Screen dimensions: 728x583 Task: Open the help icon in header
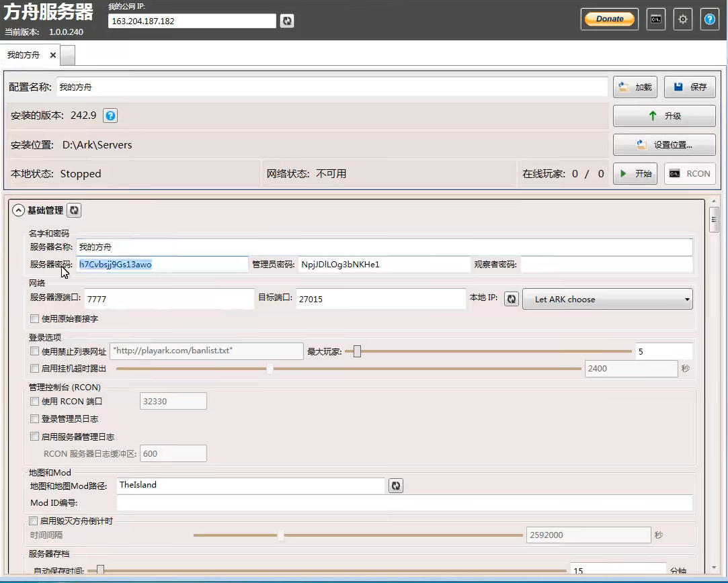pos(709,19)
